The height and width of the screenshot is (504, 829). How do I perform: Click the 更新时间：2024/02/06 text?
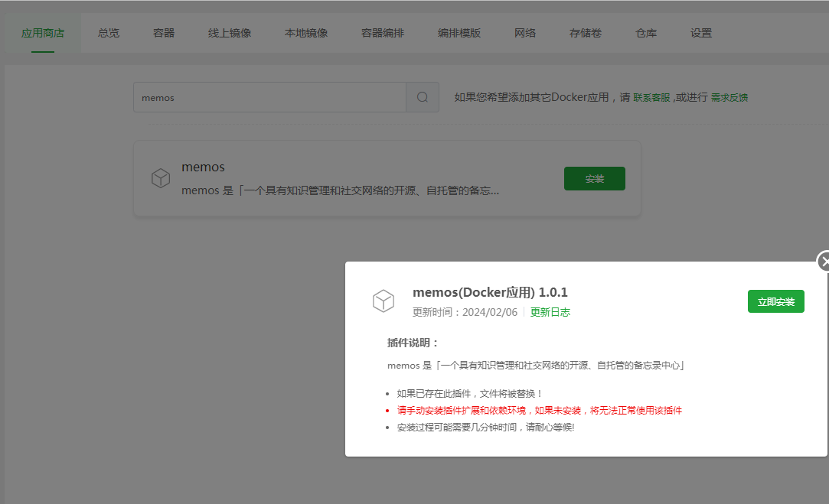[x=465, y=312]
